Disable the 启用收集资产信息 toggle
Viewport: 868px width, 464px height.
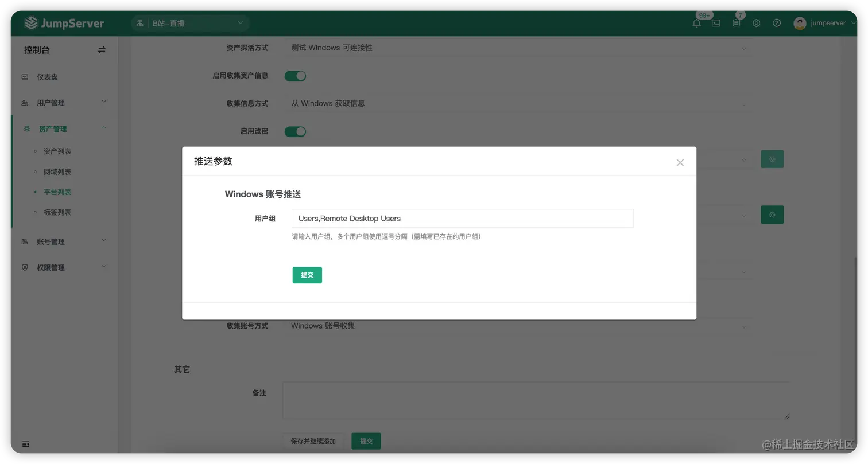(295, 75)
